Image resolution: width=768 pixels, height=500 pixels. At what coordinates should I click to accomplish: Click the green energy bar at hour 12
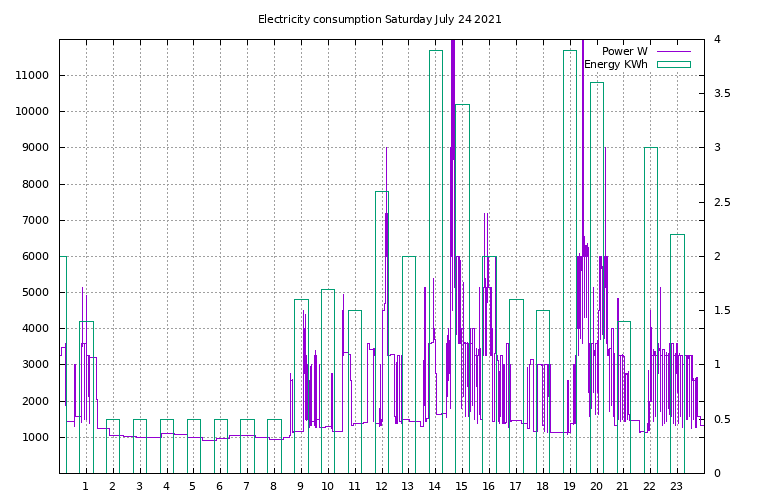[x=382, y=333]
